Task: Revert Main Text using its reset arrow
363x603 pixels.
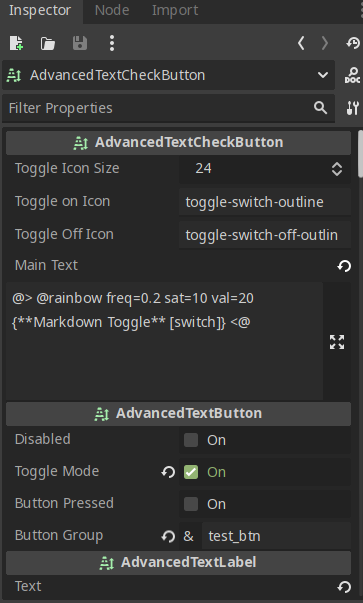Action: pos(344,266)
